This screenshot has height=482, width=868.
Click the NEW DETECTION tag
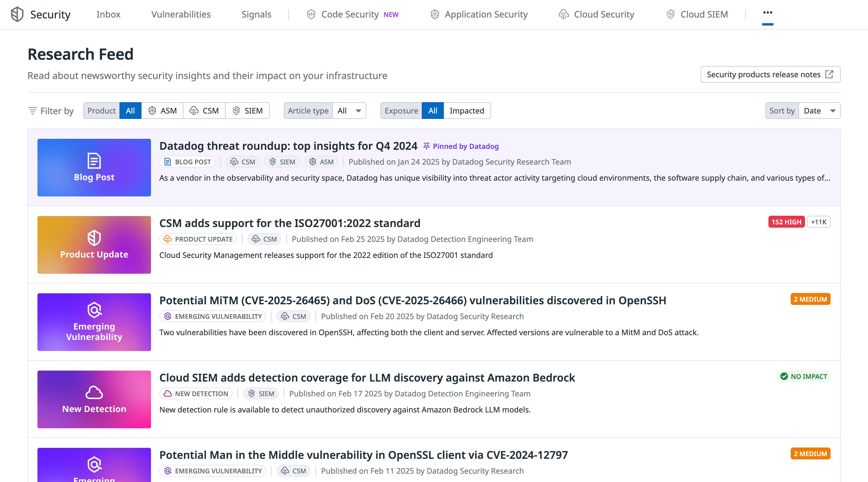pyautogui.click(x=196, y=394)
